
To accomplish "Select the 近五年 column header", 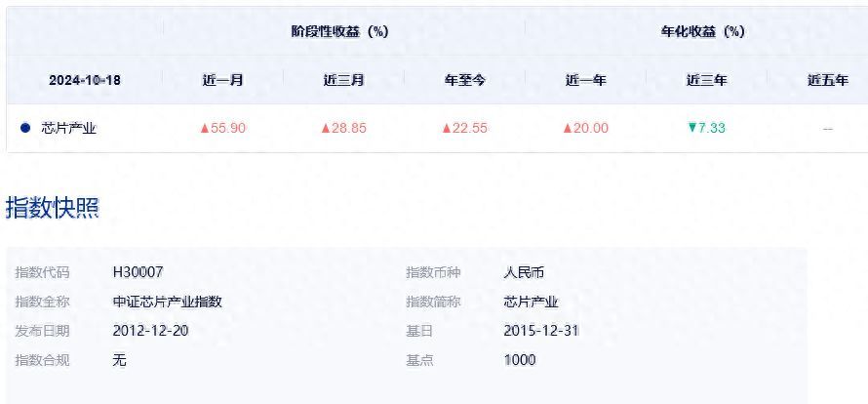I will click(827, 80).
